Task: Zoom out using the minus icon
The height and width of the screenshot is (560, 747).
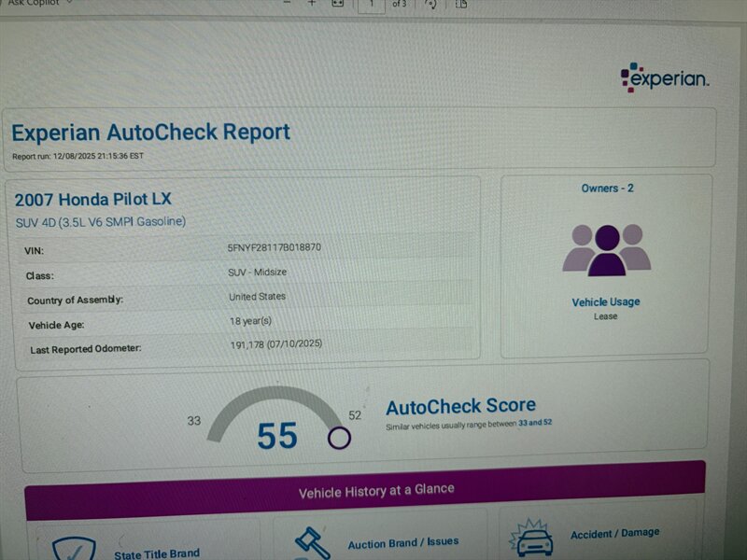Action: tap(286, 3)
